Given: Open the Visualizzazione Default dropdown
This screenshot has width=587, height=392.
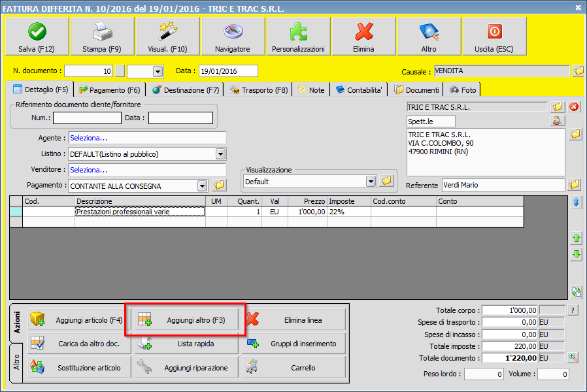Looking at the screenshot, I should click(371, 181).
